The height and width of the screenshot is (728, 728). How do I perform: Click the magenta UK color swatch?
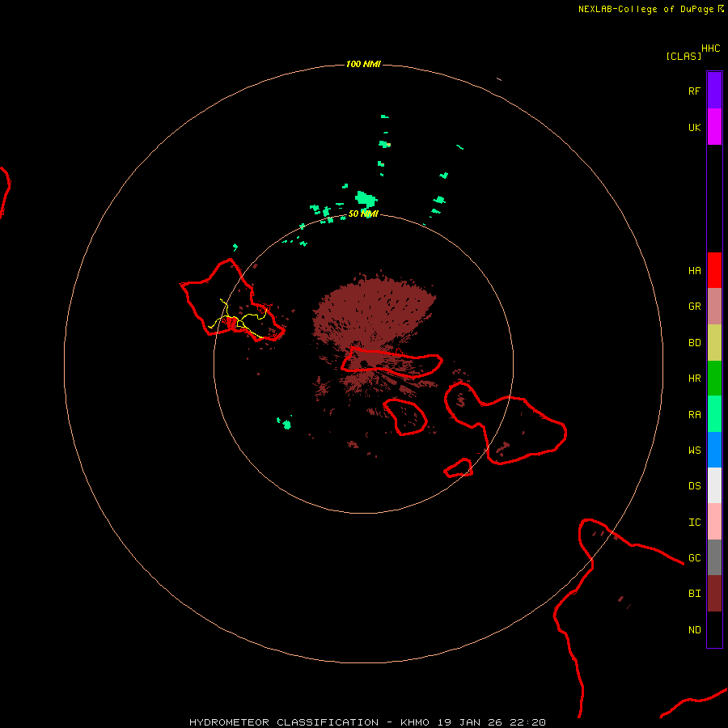click(x=714, y=127)
